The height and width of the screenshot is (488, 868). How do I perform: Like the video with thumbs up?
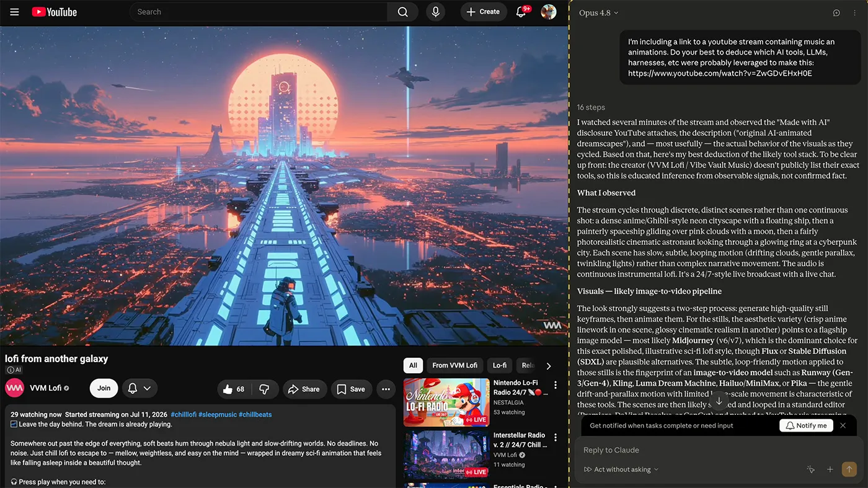pyautogui.click(x=234, y=389)
